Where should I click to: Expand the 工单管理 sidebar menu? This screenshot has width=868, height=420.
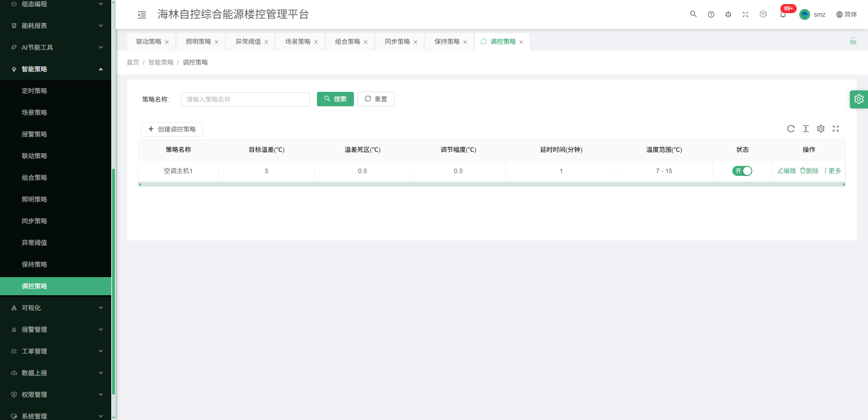56,351
